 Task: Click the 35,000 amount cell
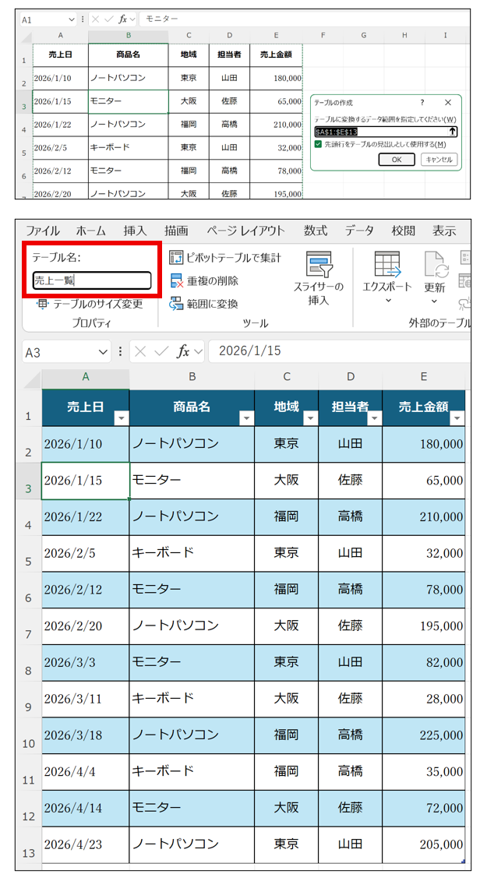(424, 771)
